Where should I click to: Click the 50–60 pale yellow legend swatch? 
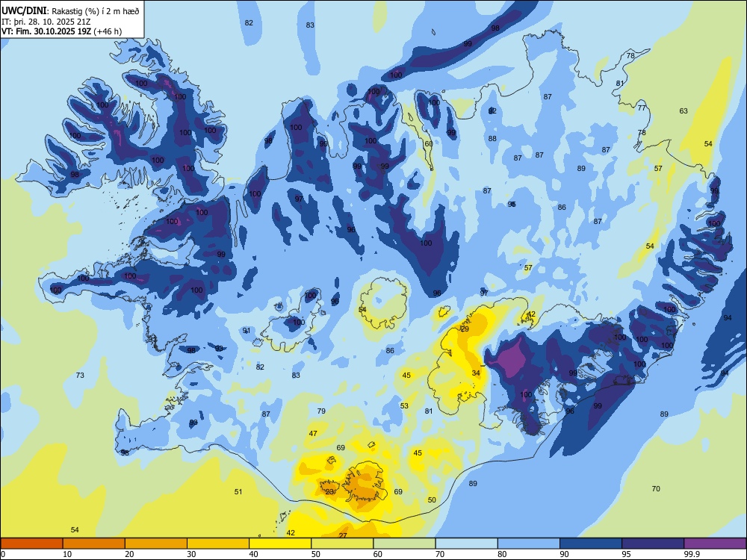click(342, 544)
